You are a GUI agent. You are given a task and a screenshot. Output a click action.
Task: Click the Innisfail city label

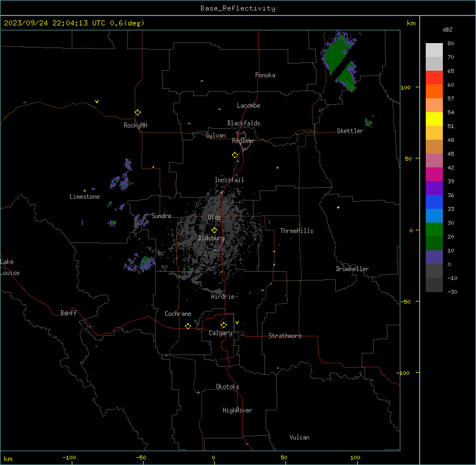(229, 180)
